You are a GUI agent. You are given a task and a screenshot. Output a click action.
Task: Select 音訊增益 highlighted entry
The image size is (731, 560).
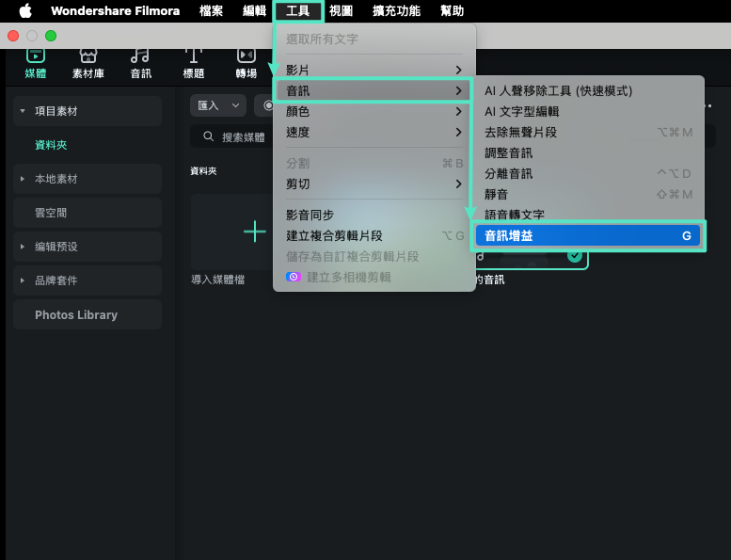pyautogui.click(x=588, y=235)
